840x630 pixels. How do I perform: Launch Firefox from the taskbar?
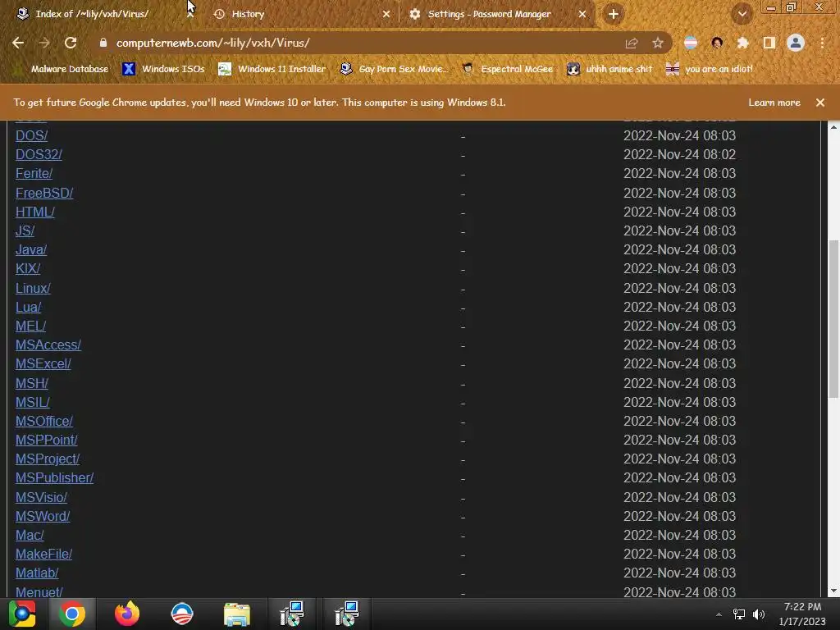pos(127,614)
